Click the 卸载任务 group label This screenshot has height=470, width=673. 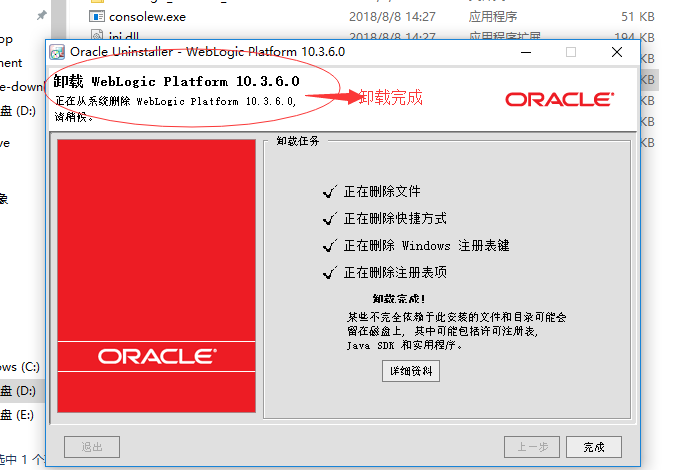click(x=298, y=141)
